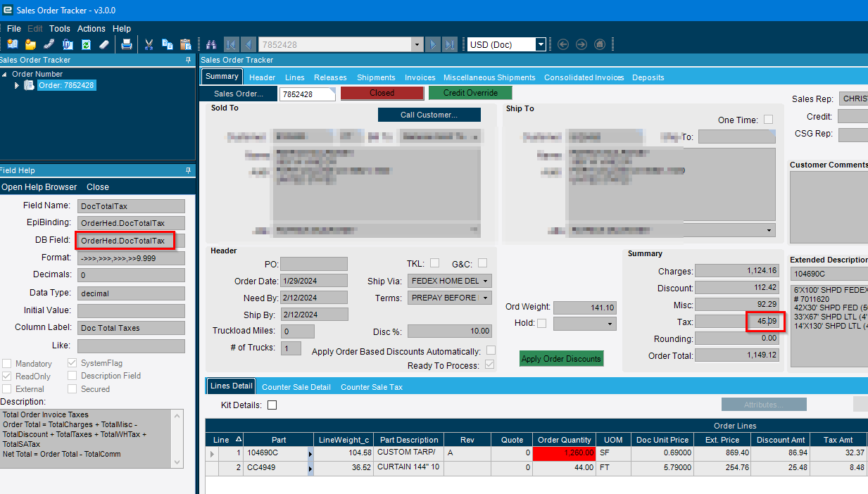The width and height of the screenshot is (868, 494).
Task: Click the Credit Override button
Action: coord(470,93)
